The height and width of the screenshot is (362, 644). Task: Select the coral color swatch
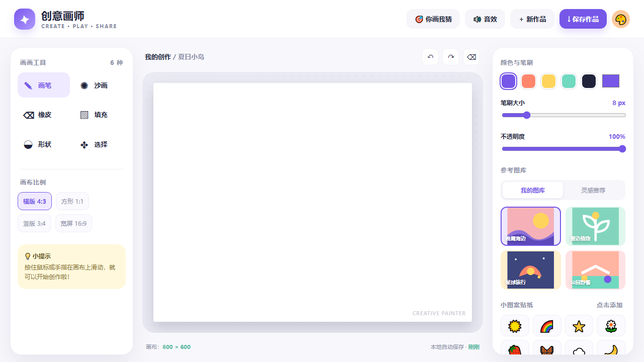pos(528,81)
